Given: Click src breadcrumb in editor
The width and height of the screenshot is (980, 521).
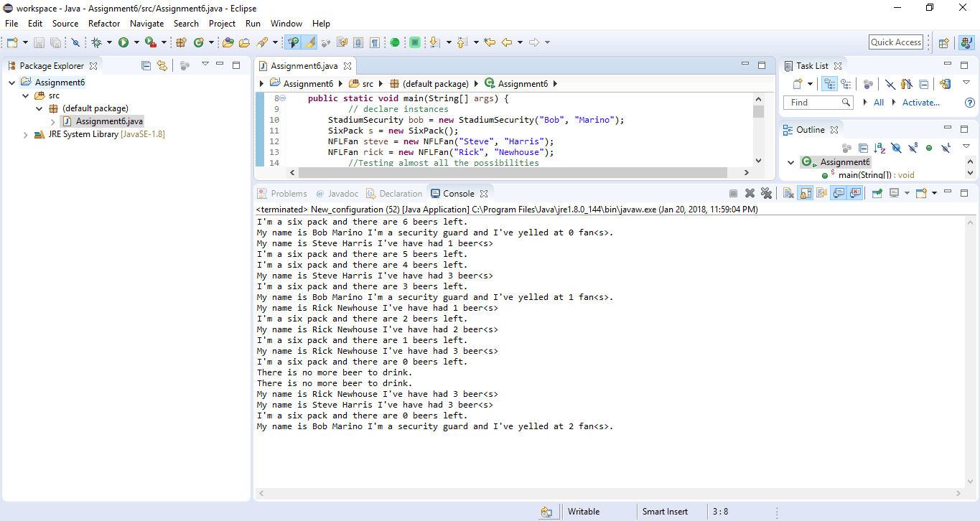Looking at the screenshot, I should 363,84.
